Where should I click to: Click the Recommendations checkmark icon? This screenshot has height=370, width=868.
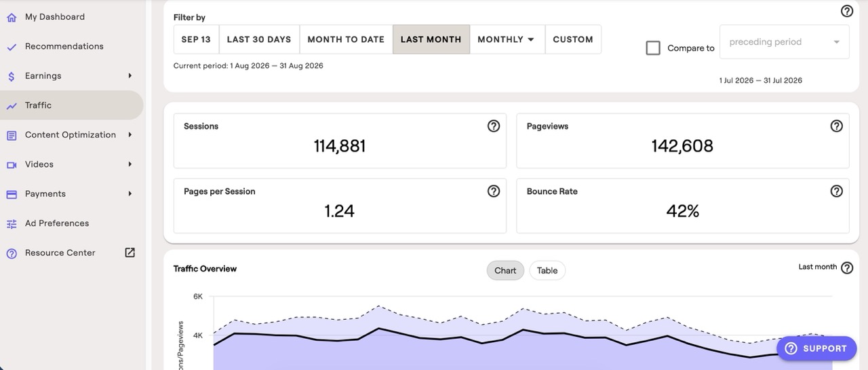pyautogui.click(x=12, y=47)
